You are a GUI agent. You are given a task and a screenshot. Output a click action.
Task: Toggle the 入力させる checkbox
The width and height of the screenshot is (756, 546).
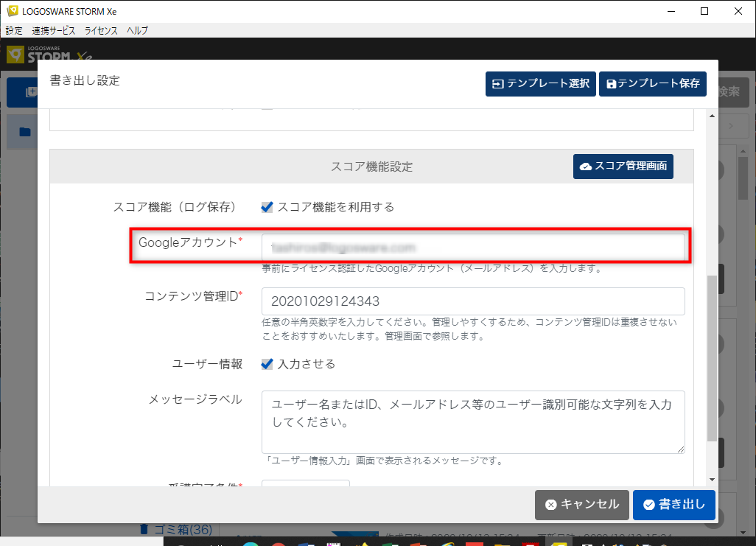coord(267,364)
